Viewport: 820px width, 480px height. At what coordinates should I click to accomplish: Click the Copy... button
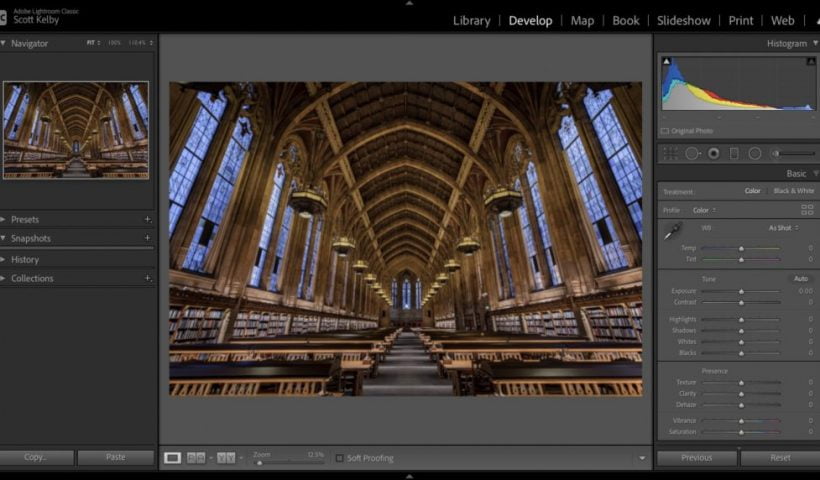click(36, 457)
